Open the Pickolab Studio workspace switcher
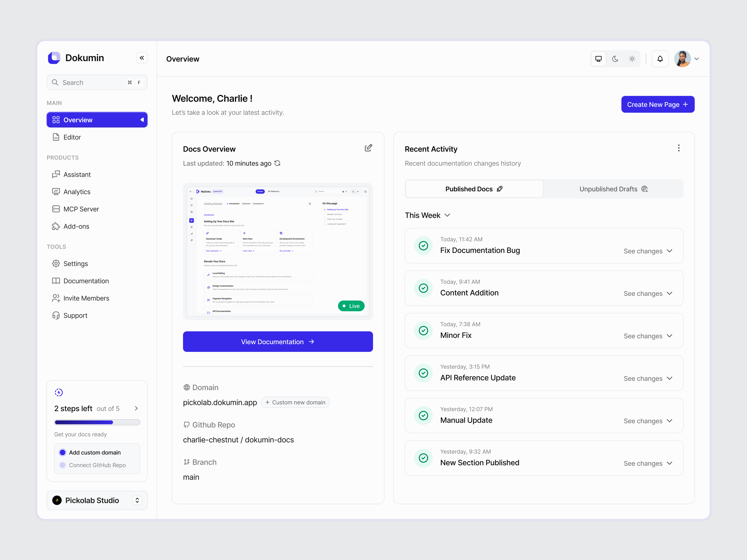This screenshot has height=560, width=747. (x=97, y=500)
